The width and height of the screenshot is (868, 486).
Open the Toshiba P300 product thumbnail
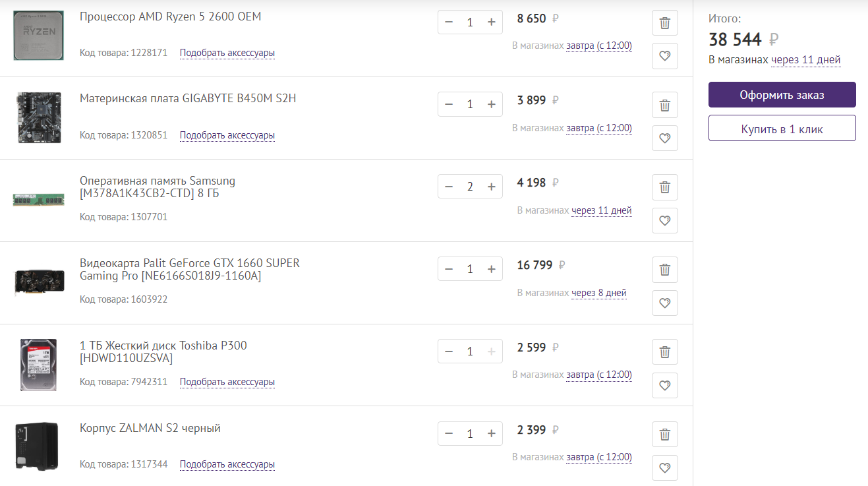pyautogui.click(x=38, y=365)
